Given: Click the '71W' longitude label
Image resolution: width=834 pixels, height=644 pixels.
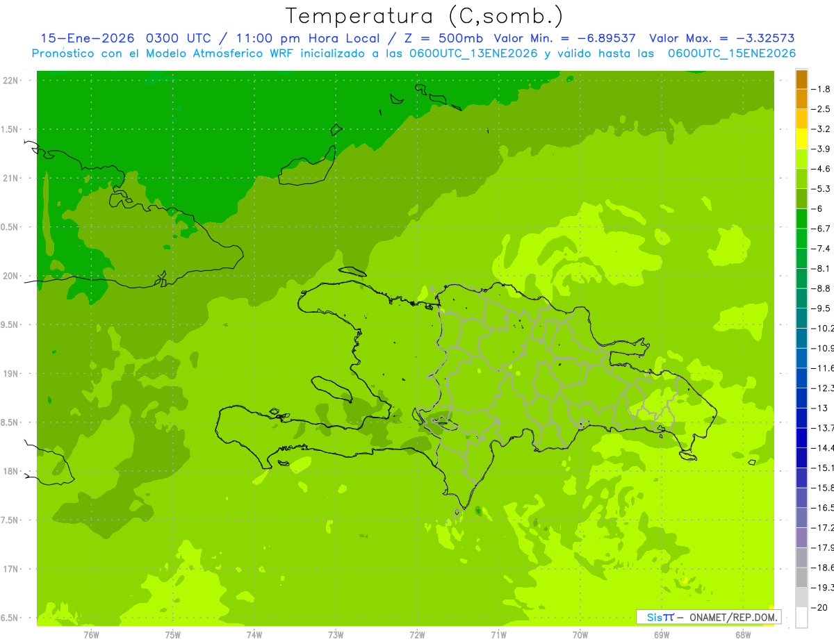Looking at the screenshot, I should click(498, 634).
